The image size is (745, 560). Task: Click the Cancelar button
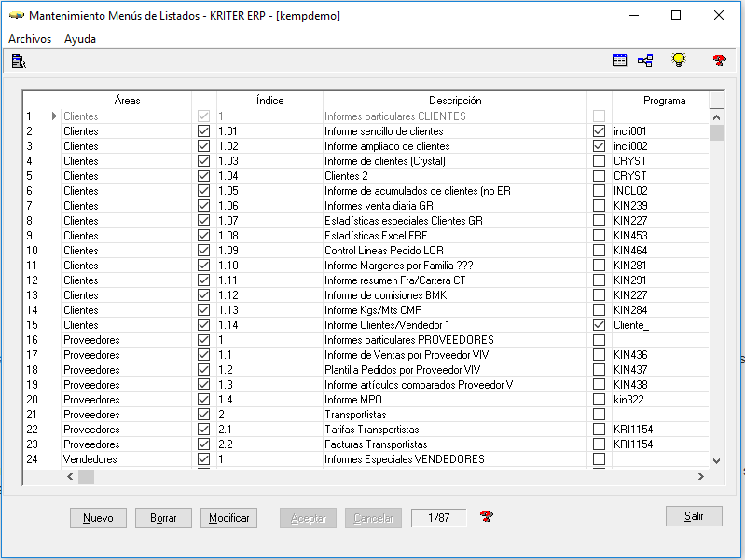tap(374, 518)
